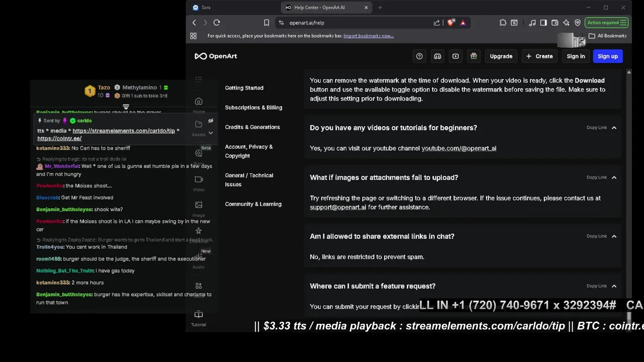Open Assets in the OpenArt sidebar

199,129
